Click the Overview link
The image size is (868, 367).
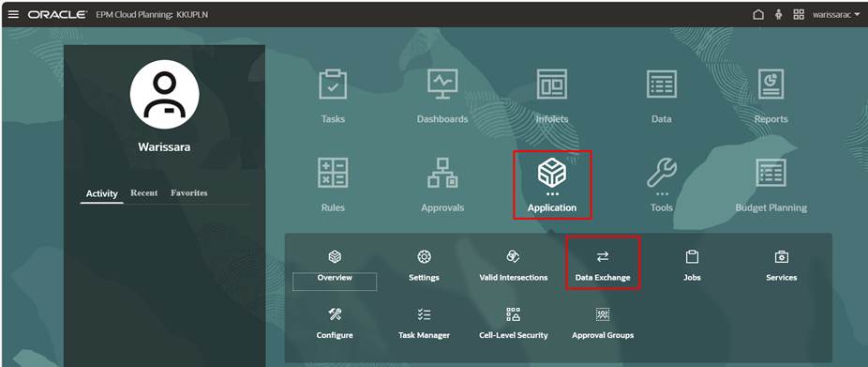[x=335, y=278]
